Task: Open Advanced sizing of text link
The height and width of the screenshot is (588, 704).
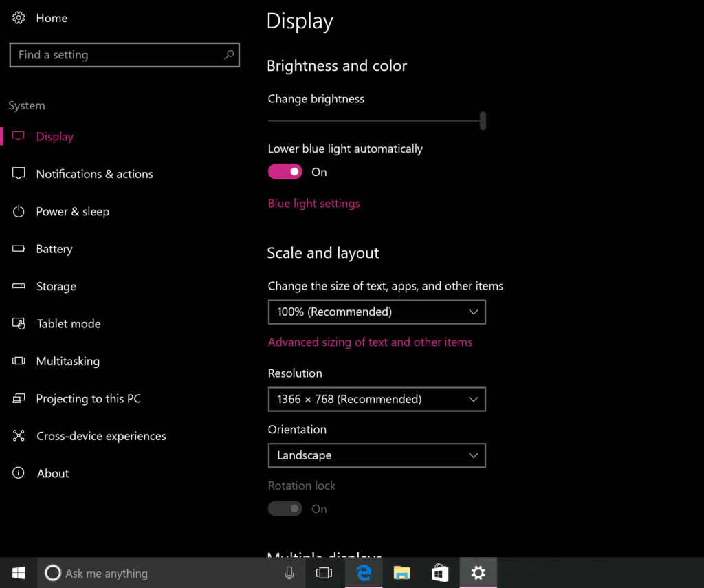Action: click(x=370, y=342)
